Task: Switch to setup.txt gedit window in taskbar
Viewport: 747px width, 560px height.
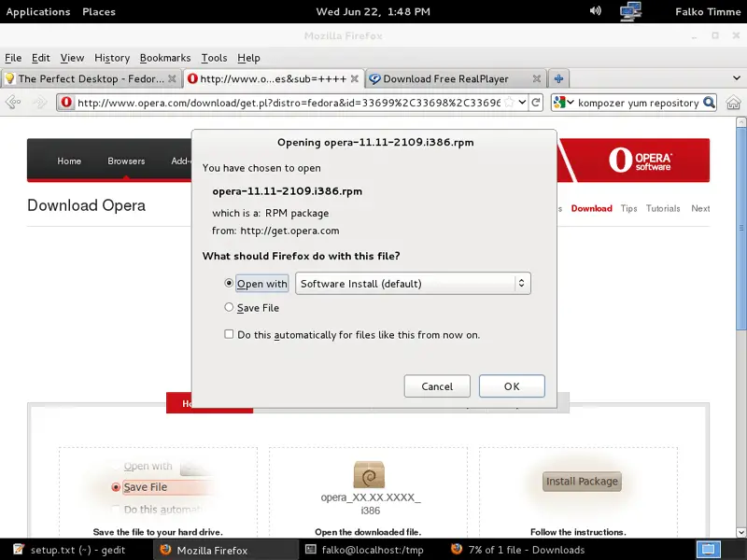Action: point(69,550)
